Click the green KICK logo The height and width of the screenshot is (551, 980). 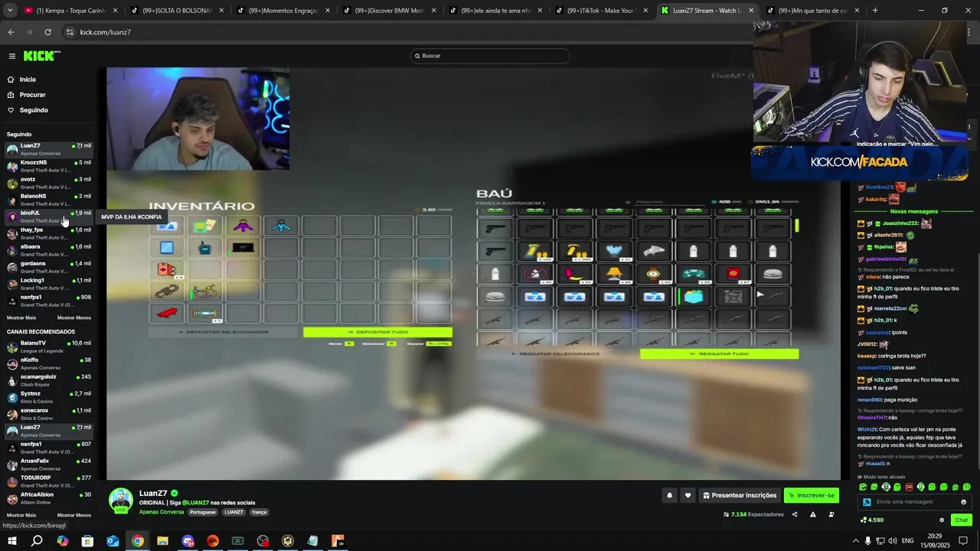pos(41,56)
